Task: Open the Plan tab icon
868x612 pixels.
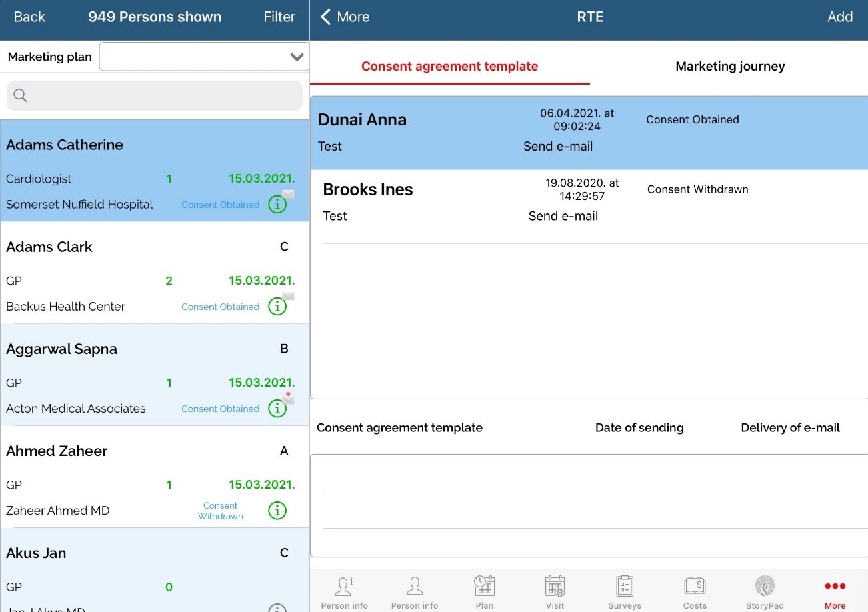Action: point(484,587)
